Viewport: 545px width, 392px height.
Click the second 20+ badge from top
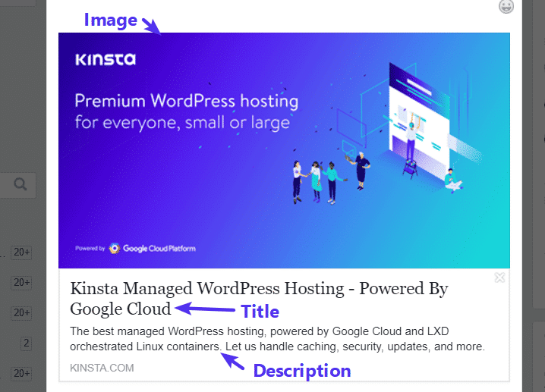[21, 283]
